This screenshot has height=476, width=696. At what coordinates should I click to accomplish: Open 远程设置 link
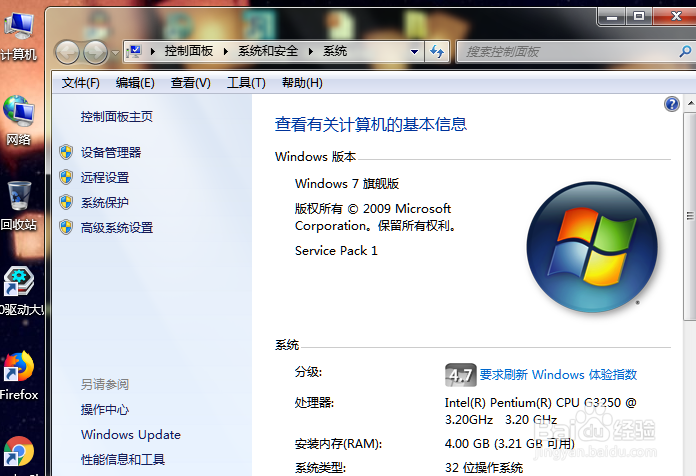click(x=105, y=178)
